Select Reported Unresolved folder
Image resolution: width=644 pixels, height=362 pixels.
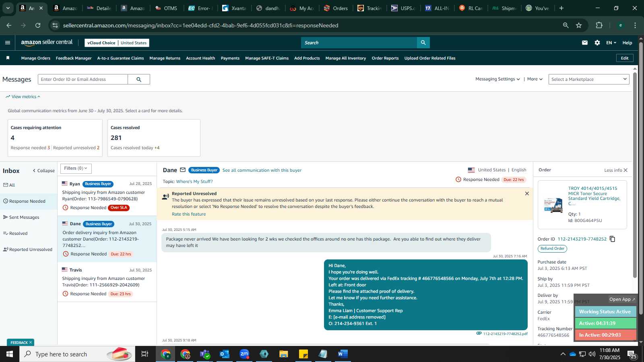[x=29, y=249]
